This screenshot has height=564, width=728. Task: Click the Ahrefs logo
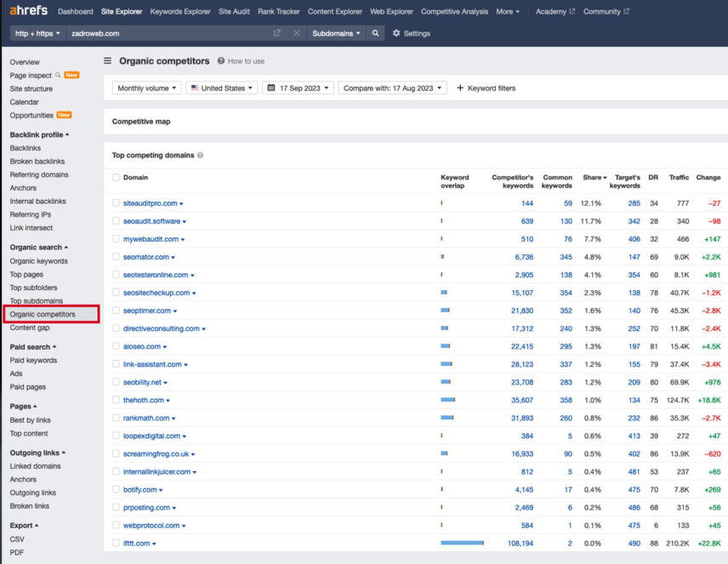point(28,10)
